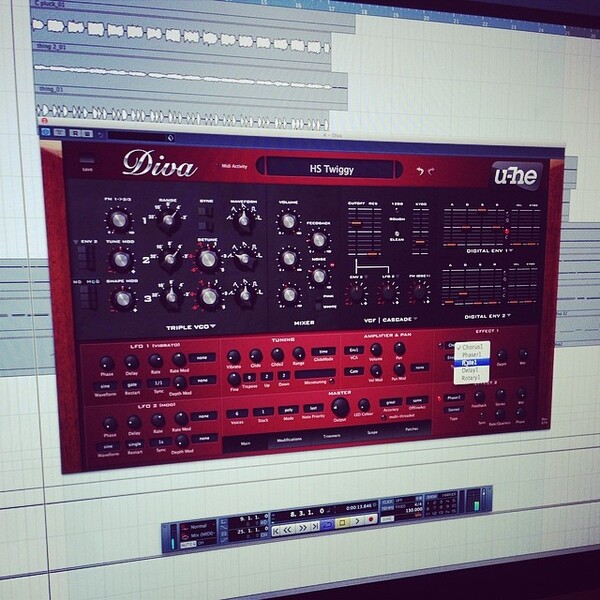Click the Diva redo arrow

[x=432, y=171]
